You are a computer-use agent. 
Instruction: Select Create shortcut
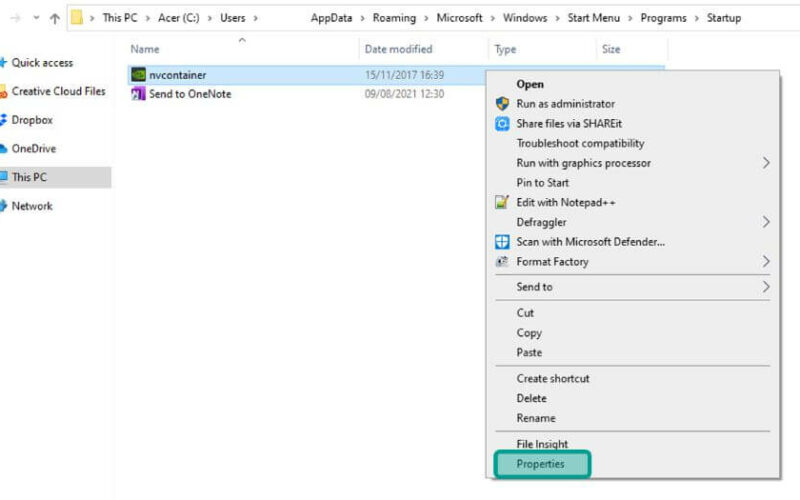coord(553,379)
